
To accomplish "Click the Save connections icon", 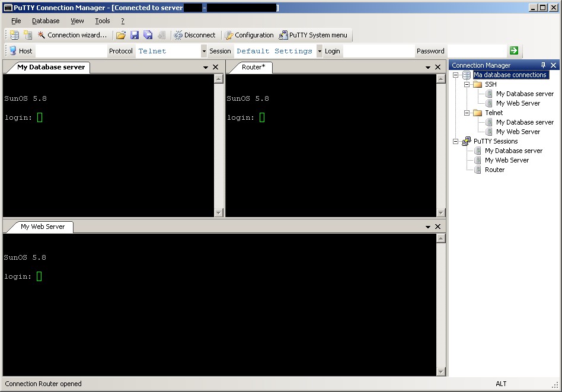I will tap(134, 35).
